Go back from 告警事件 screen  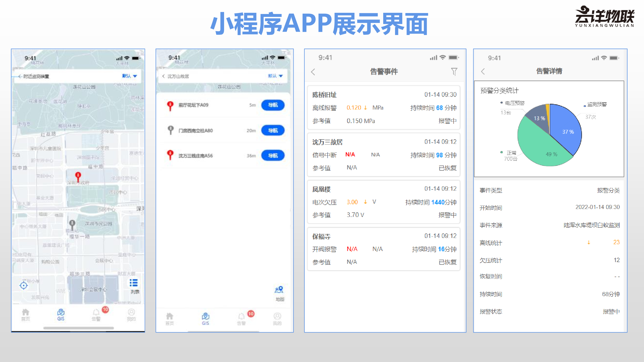[x=313, y=72]
